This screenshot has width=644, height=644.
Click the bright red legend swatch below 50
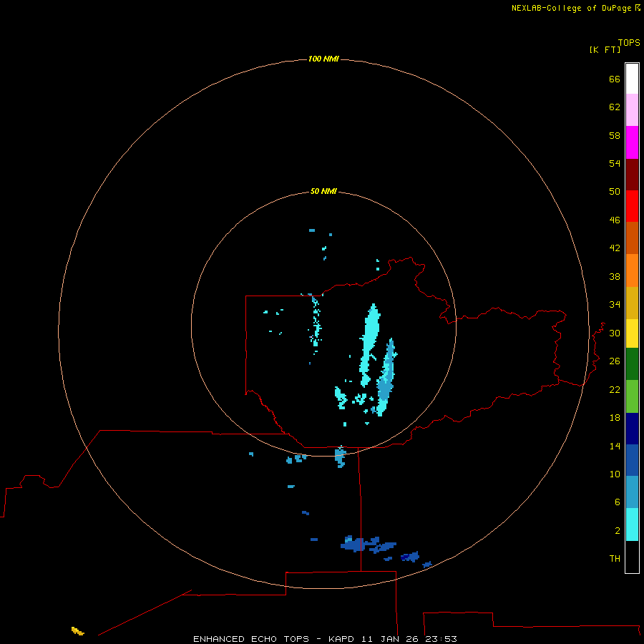(632, 206)
